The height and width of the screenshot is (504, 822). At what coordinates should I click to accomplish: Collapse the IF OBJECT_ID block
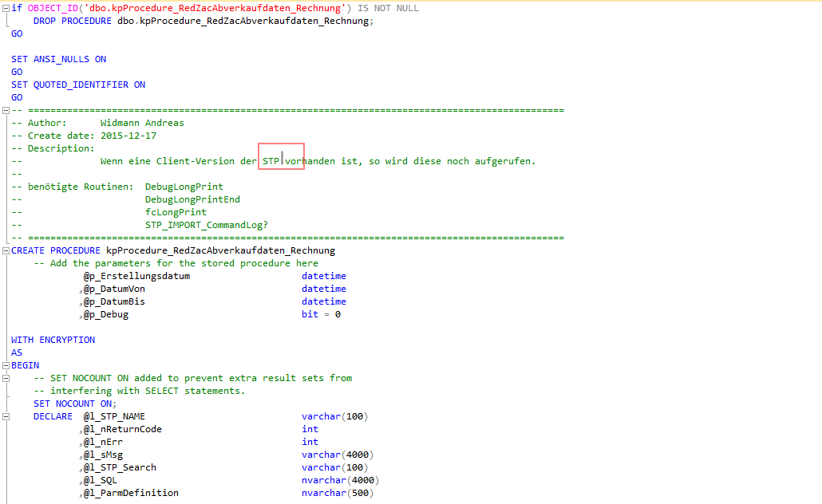point(5,8)
